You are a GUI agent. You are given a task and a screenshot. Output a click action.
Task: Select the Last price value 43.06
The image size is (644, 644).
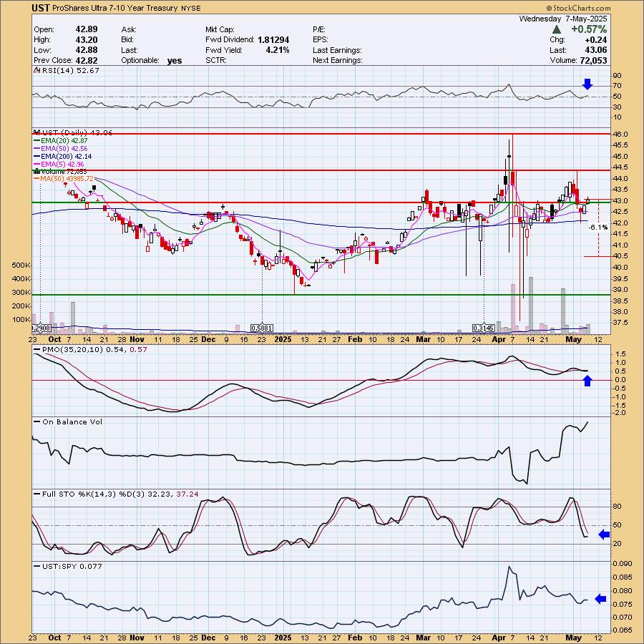coord(596,50)
